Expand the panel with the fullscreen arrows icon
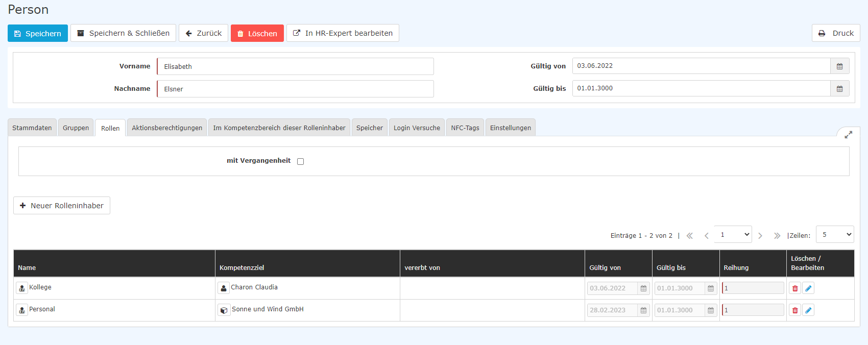Image resolution: width=868 pixels, height=345 pixels. pyautogui.click(x=848, y=135)
